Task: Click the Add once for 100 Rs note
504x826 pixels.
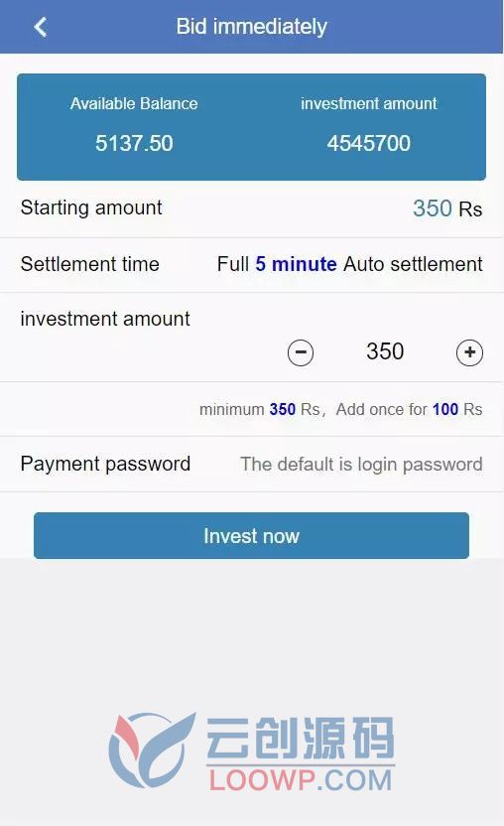Action: coord(409,409)
